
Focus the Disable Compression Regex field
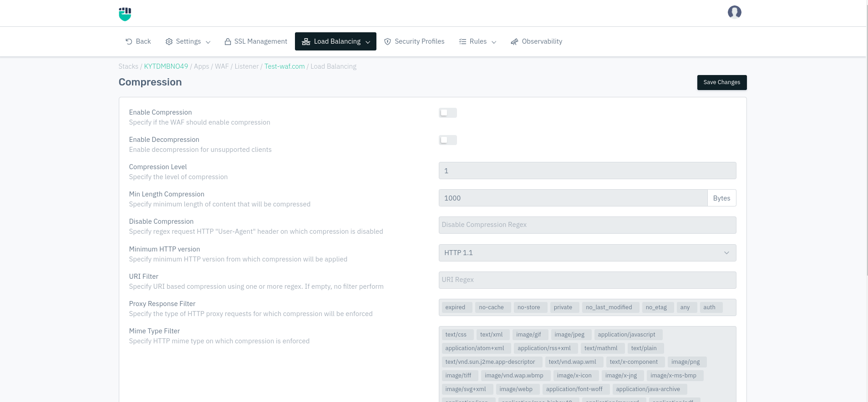click(x=587, y=225)
